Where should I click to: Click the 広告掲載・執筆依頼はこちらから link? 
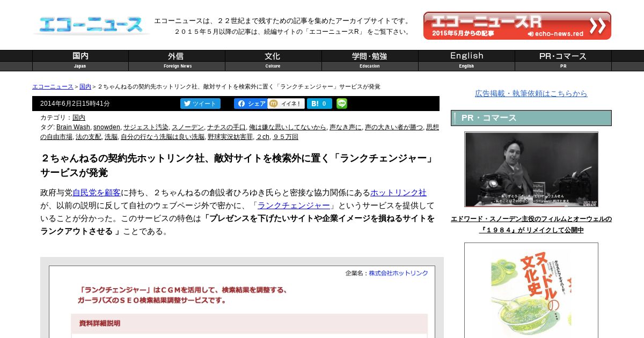click(531, 93)
